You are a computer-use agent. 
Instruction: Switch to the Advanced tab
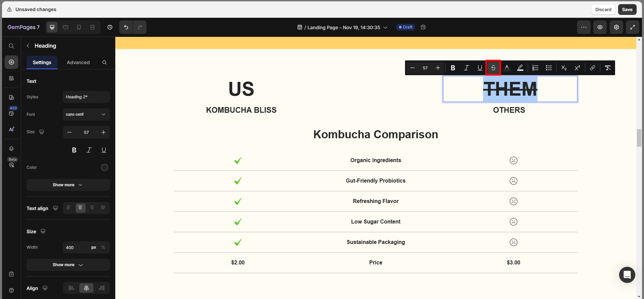(78, 62)
